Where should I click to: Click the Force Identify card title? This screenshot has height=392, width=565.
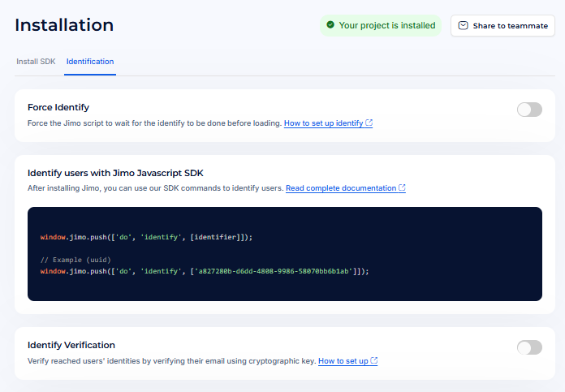[58, 107]
